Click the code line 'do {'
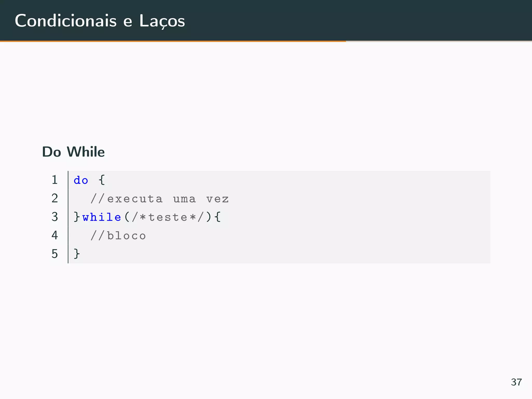 [x=89, y=180]
